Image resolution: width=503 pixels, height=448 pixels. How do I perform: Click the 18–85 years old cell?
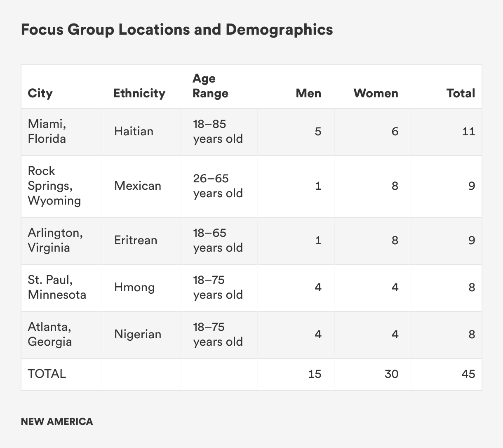(218, 131)
